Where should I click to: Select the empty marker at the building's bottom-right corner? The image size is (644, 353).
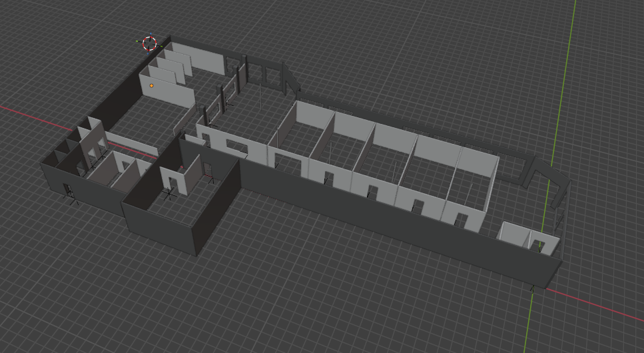532,288
